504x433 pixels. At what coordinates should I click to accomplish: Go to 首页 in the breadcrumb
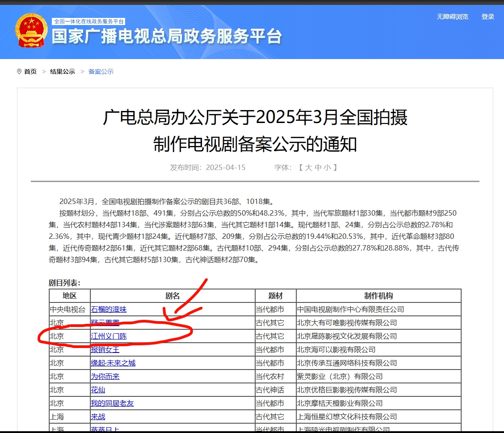click(30, 72)
